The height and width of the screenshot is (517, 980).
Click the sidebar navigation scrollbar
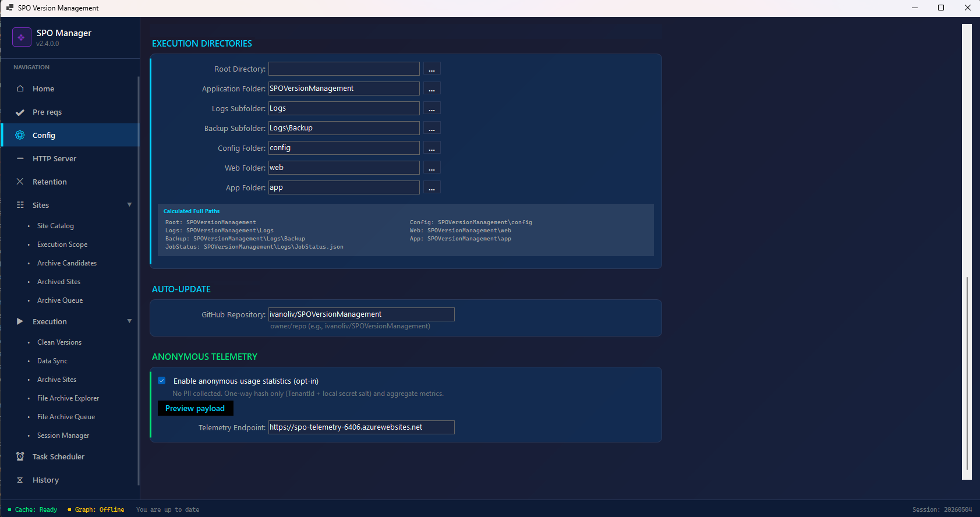point(139,279)
